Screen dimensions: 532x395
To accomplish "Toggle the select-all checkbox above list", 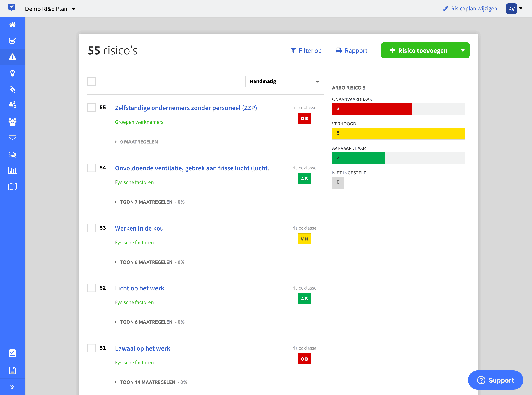I will click(x=91, y=81).
